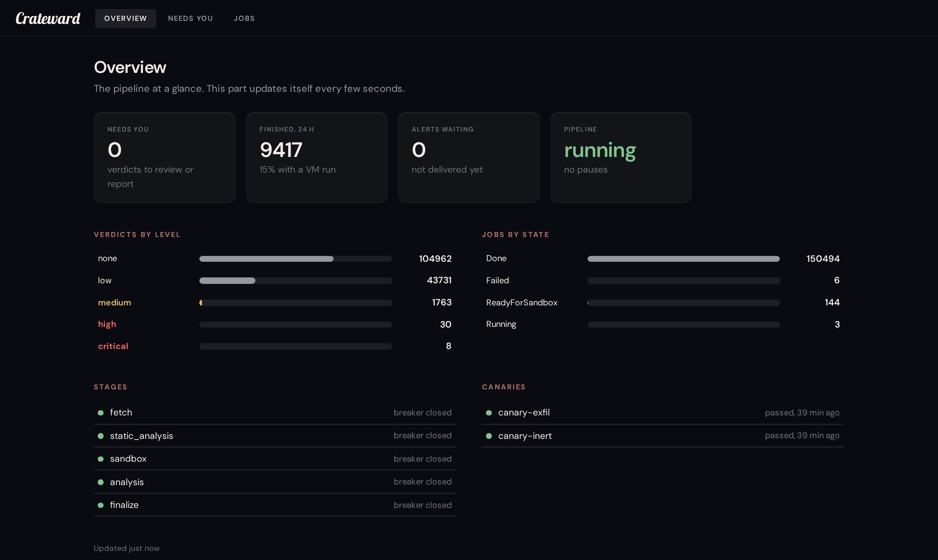Click the Pipeline running status card
The height and width of the screenshot is (560, 938).
621,157
